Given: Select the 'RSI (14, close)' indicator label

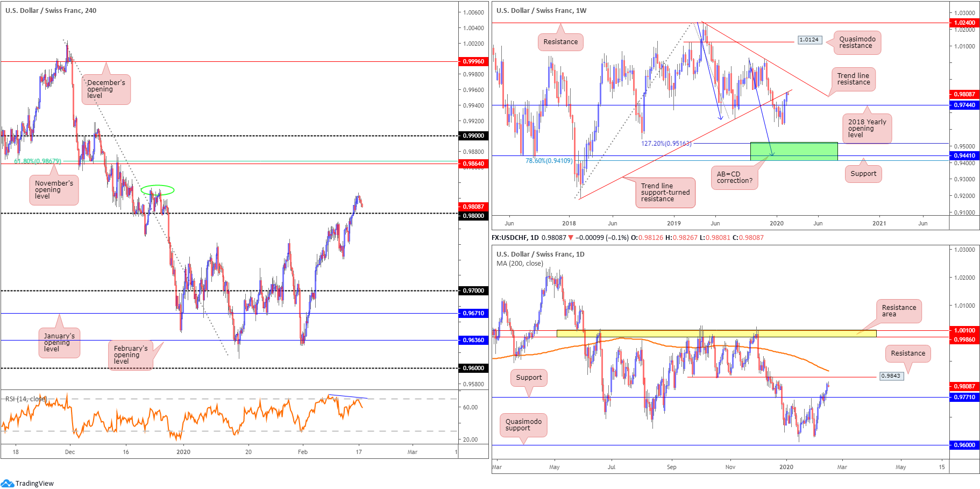Looking at the screenshot, I should 26,399.
